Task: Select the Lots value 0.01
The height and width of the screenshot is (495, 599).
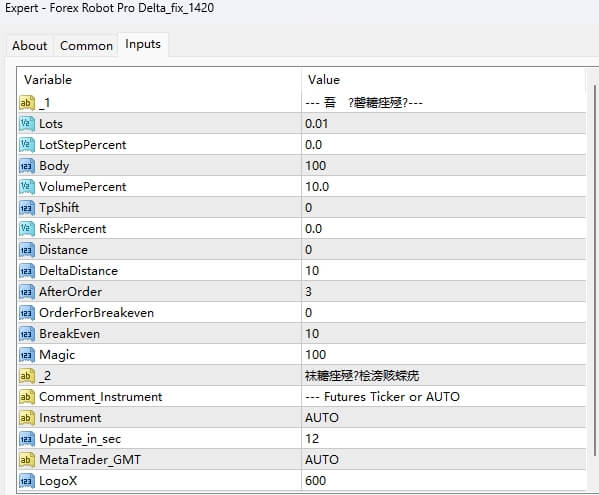Action: coord(317,124)
